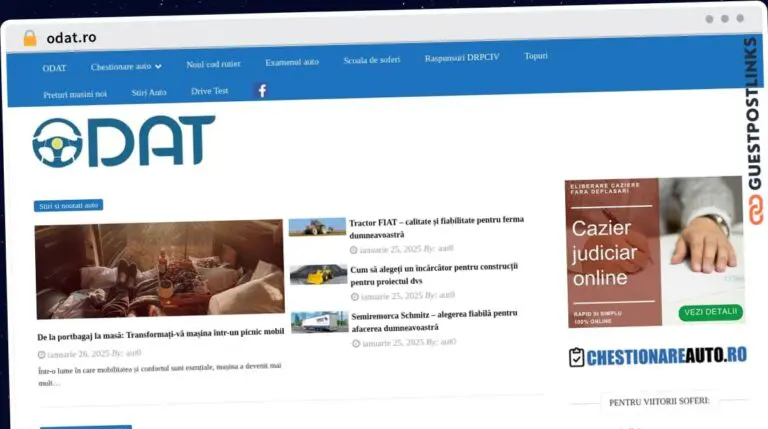Go to Stiri Auto menu item
Screen dimensions: 768x429
[x=149, y=92]
